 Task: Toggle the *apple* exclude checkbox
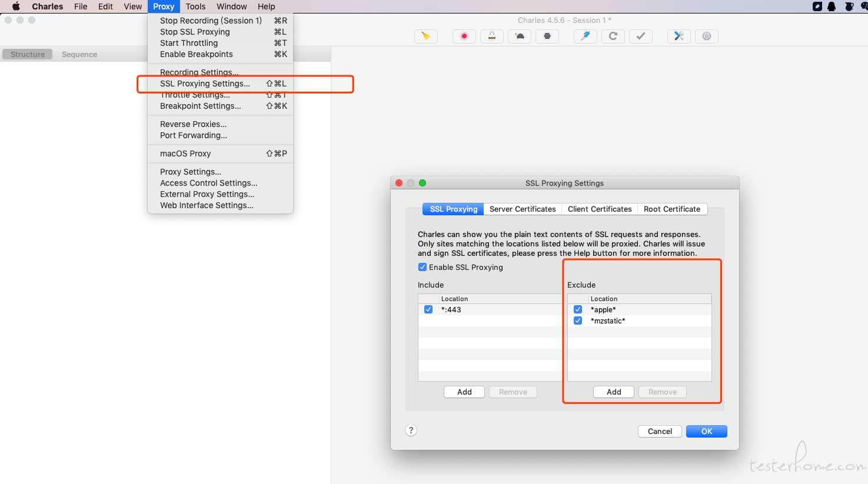click(578, 309)
